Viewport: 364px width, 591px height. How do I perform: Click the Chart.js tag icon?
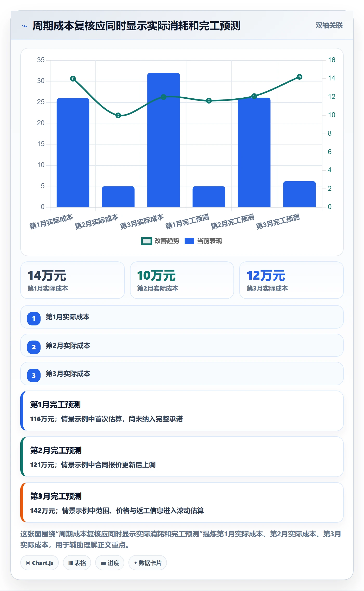(28, 563)
